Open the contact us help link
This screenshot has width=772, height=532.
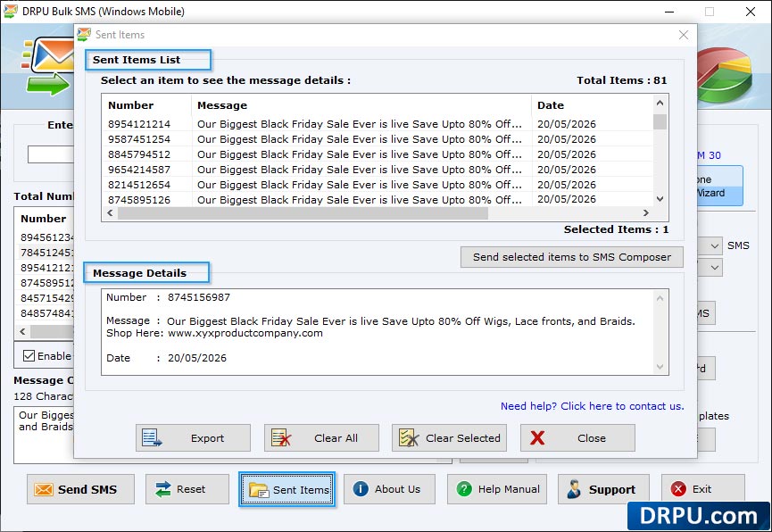[593, 406]
